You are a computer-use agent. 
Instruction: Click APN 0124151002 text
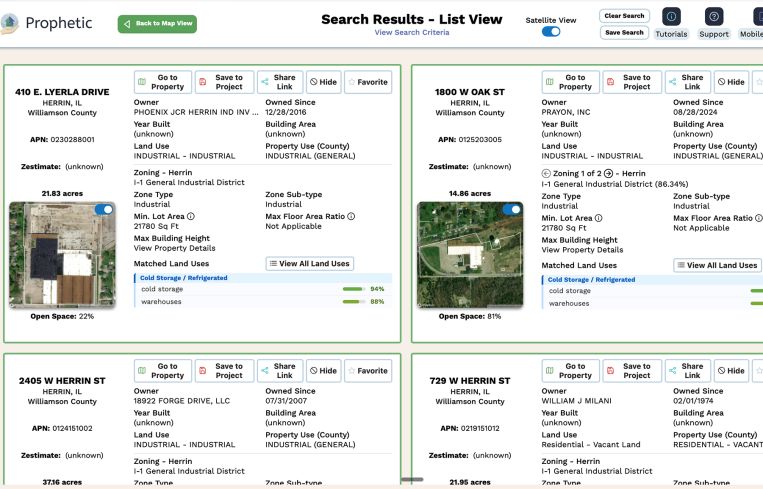[62, 429]
